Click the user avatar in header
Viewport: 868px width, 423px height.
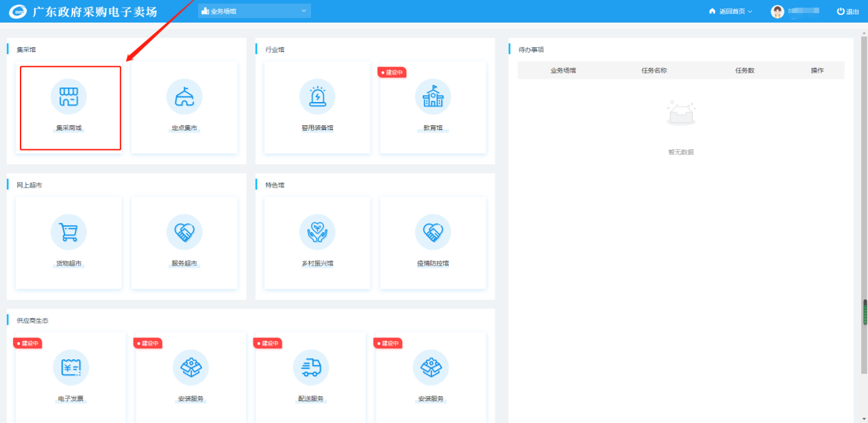[x=778, y=12]
